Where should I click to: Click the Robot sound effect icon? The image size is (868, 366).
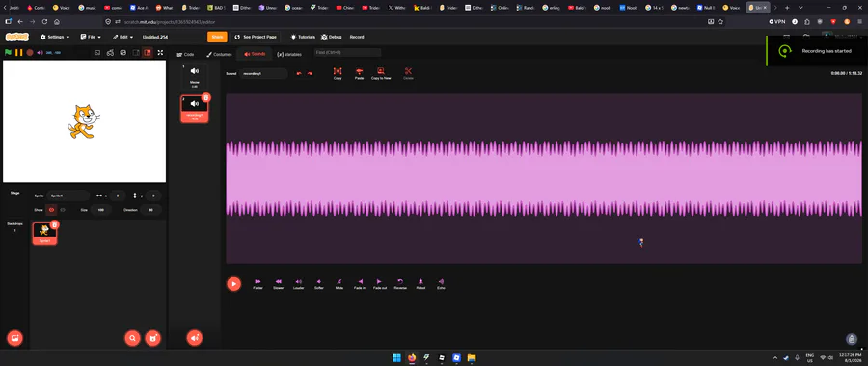[420, 284]
